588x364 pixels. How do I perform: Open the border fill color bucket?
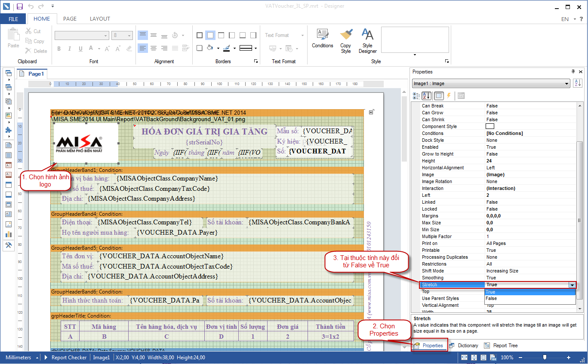pos(210,48)
